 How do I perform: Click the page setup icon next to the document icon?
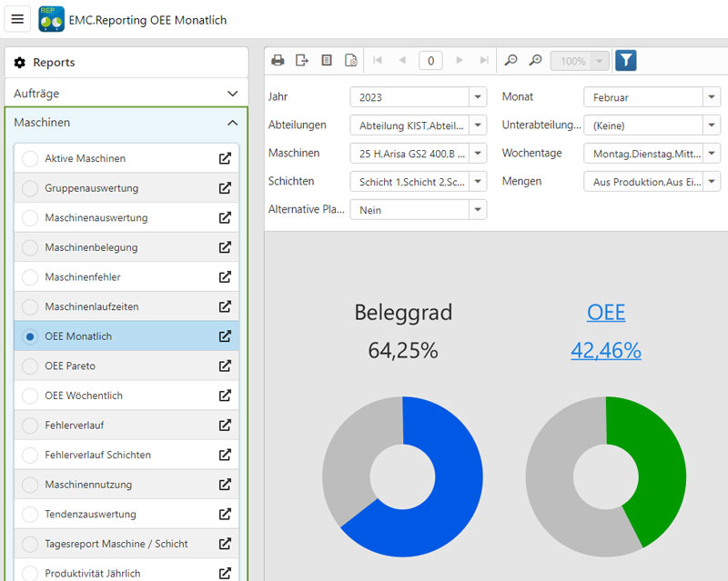350,60
